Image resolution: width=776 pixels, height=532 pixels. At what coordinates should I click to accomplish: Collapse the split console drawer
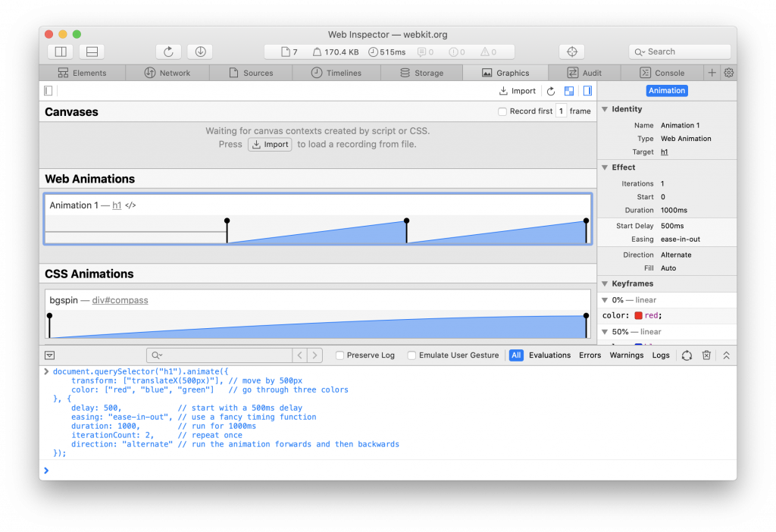(x=726, y=355)
